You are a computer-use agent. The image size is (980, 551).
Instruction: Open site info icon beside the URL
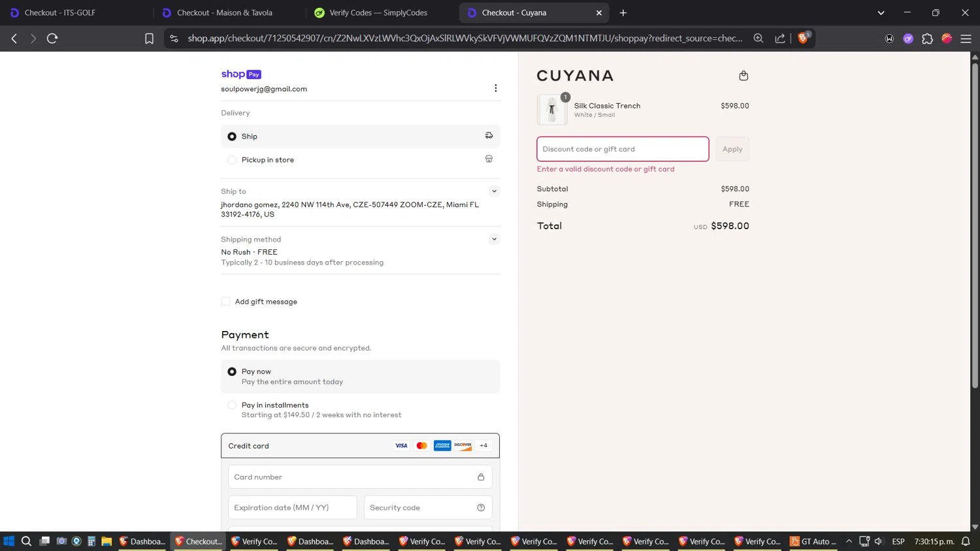pyautogui.click(x=174, y=39)
